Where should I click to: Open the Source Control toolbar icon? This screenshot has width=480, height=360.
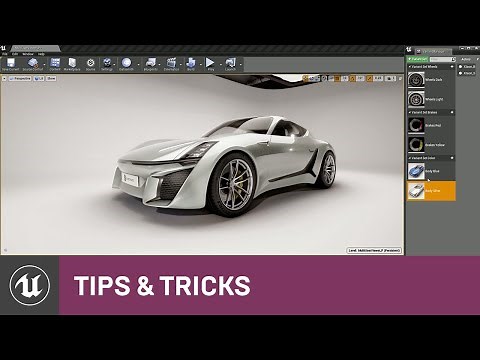tap(33, 64)
